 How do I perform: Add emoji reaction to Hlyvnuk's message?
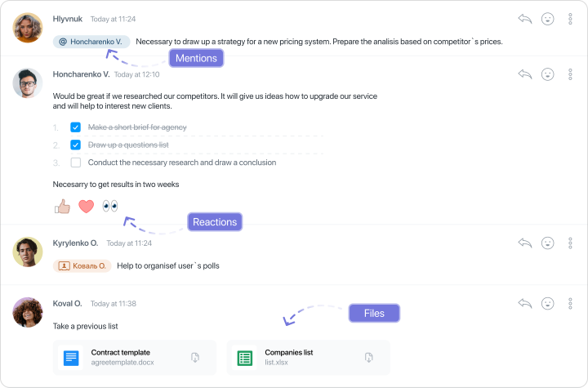547,19
